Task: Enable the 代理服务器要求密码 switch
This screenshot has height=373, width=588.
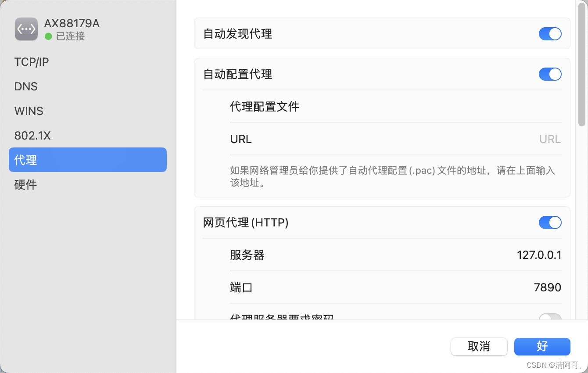Action: tap(550, 316)
